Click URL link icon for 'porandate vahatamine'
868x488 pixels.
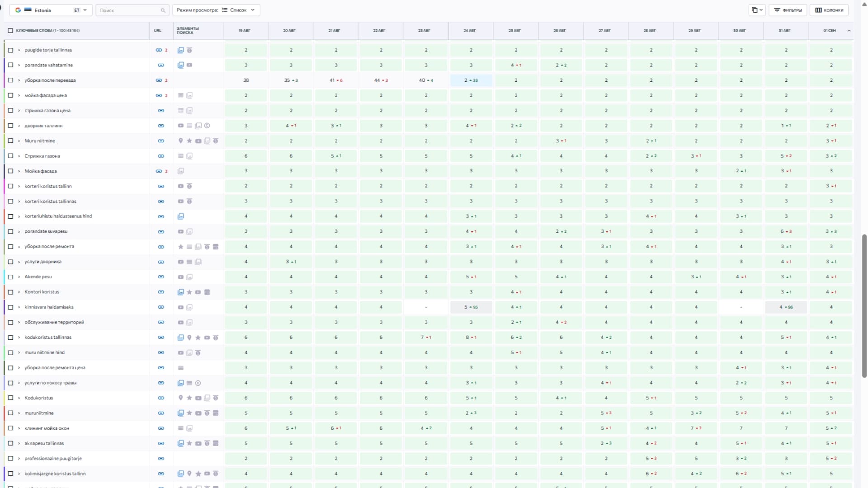point(160,65)
